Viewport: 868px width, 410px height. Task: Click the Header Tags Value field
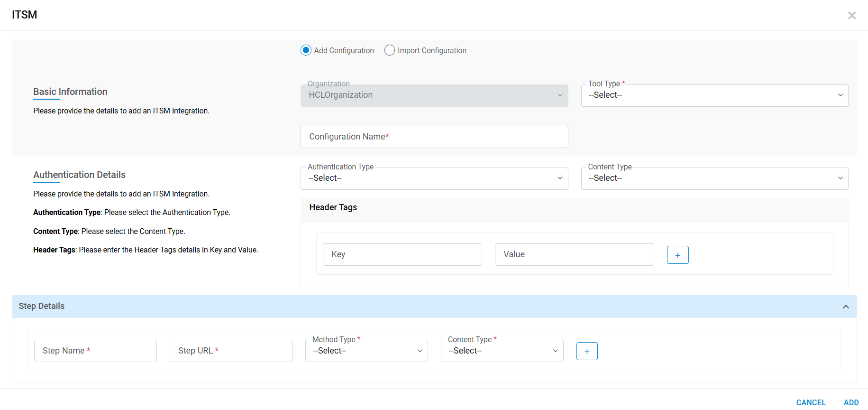coord(574,255)
